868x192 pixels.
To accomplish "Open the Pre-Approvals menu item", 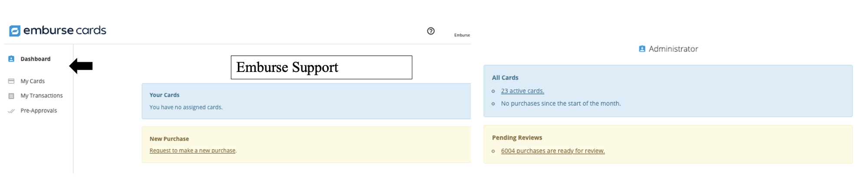I will 39,111.
